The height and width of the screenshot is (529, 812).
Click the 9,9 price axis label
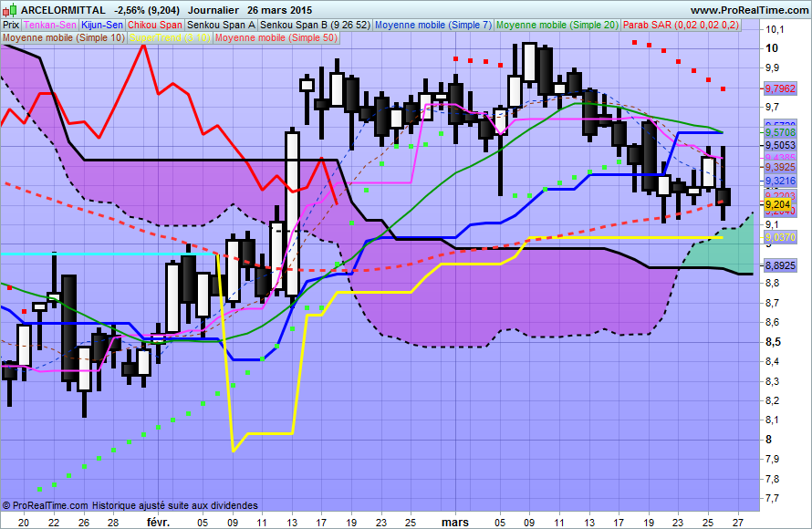tap(772, 67)
